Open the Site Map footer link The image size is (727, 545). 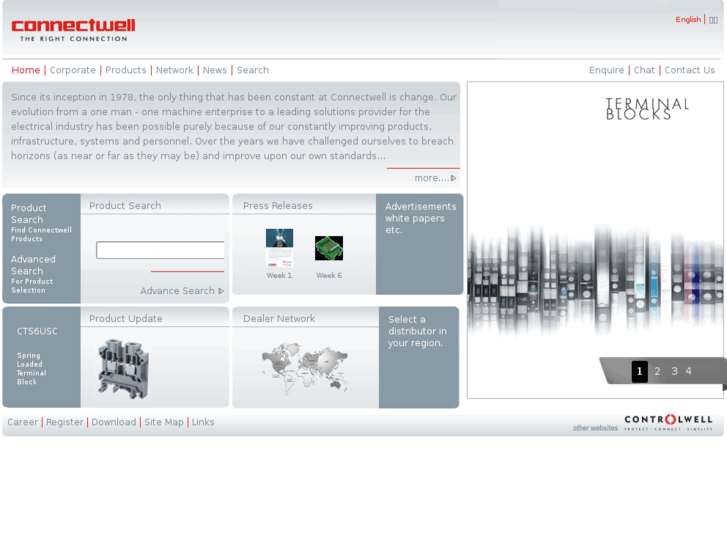point(164,422)
